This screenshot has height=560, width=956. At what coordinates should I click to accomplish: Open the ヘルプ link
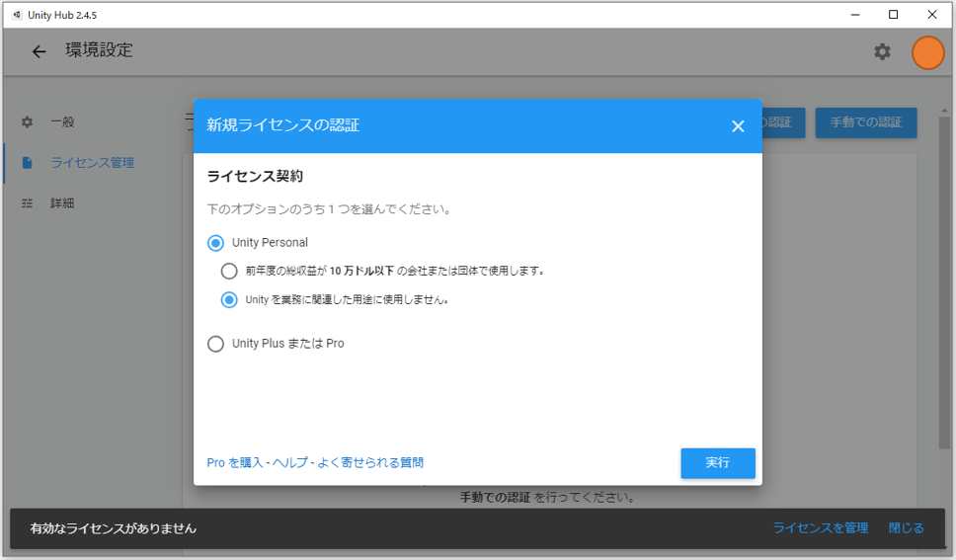(x=290, y=463)
